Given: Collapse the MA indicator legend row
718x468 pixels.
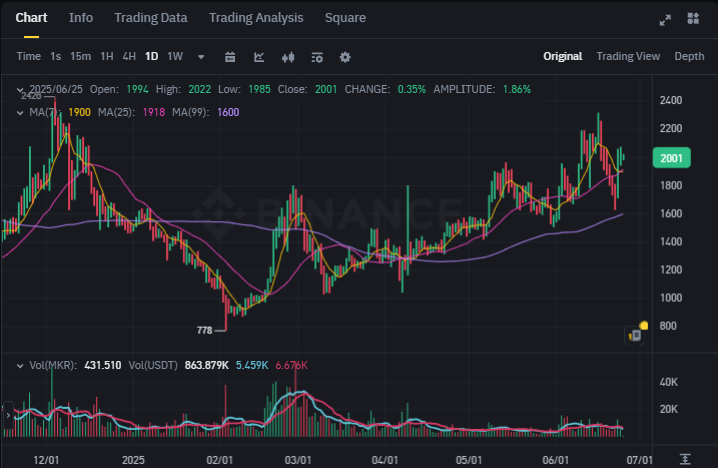Looking at the screenshot, I should point(20,113).
